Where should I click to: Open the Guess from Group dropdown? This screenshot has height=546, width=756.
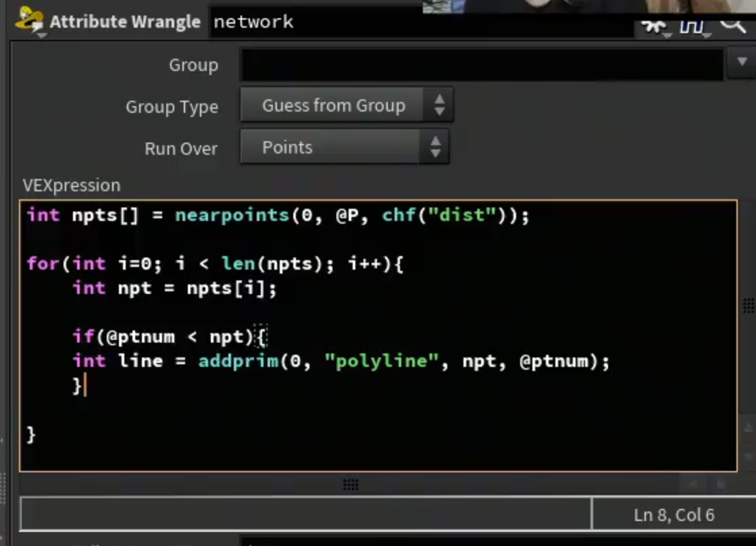coord(346,105)
